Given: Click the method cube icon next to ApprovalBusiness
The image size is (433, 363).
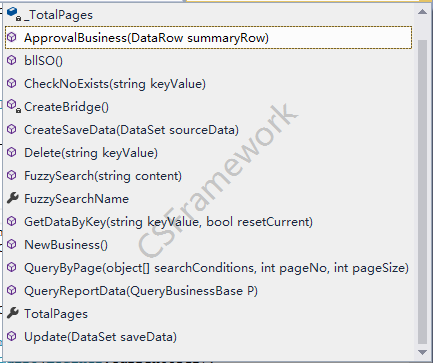Looking at the screenshot, I should tap(12, 37).
